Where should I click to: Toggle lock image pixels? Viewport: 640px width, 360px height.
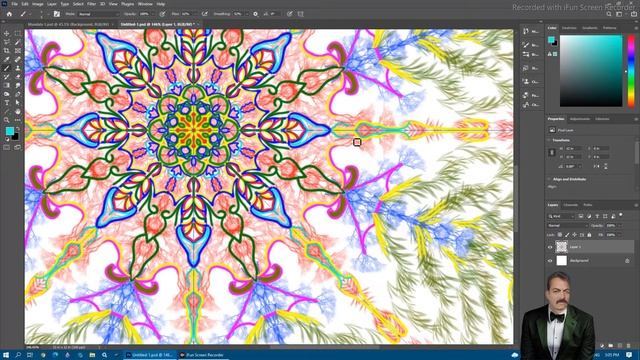click(567, 235)
